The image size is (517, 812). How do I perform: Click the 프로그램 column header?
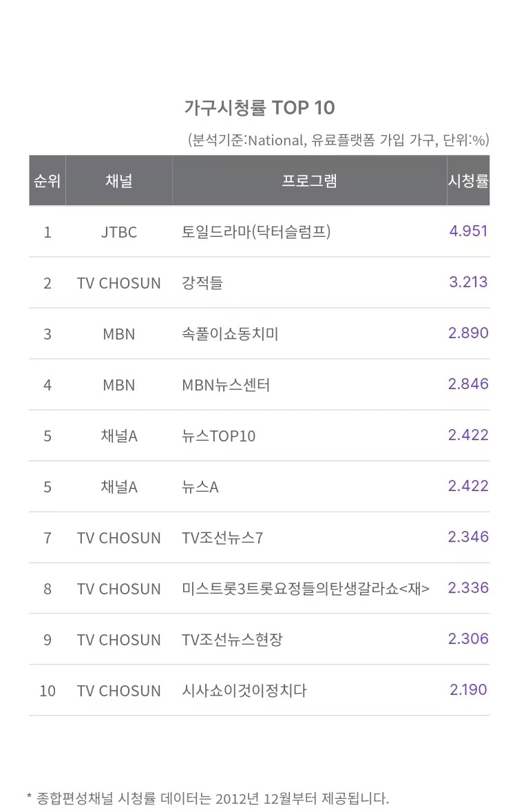click(x=310, y=180)
